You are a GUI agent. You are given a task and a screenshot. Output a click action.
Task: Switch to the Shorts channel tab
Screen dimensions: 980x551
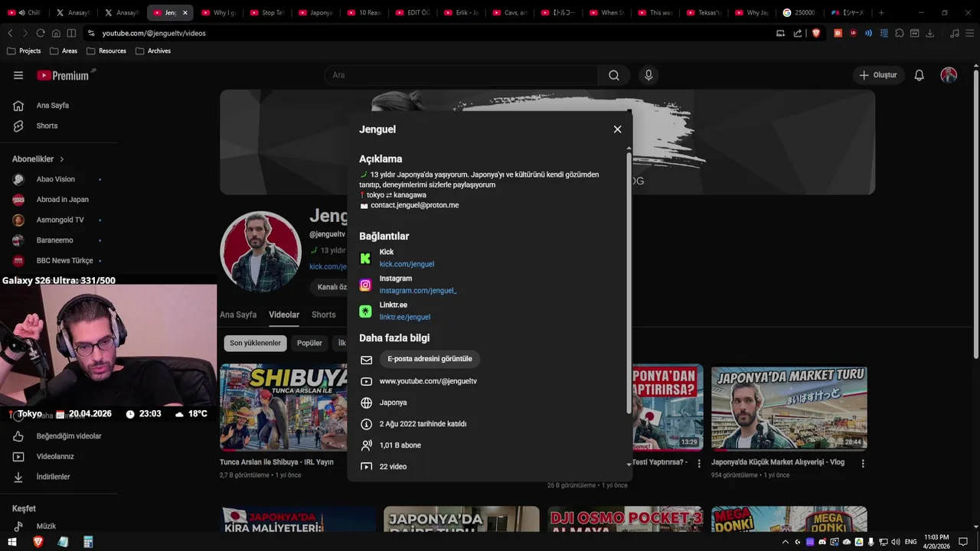pos(324,315)
